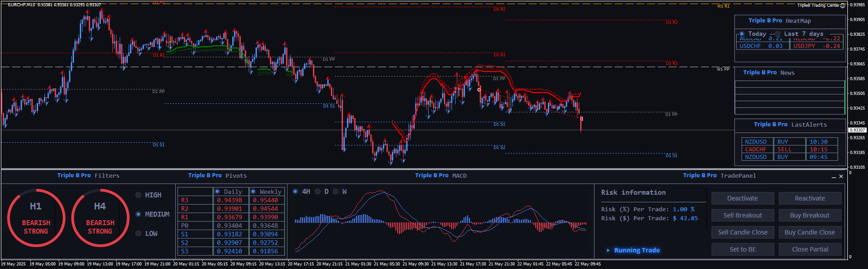Click the Close Partial button
The image size is (868, 269).
click(x=810, y=249)
